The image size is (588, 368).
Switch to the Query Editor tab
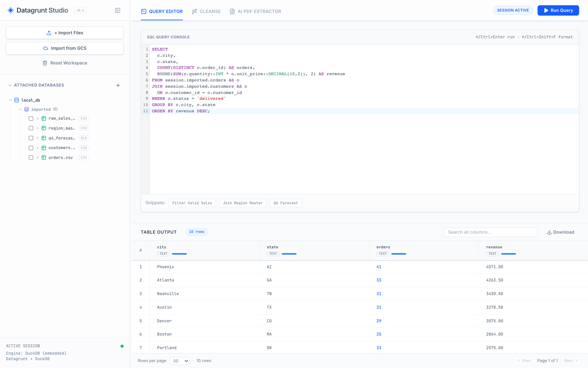[162, 11]
